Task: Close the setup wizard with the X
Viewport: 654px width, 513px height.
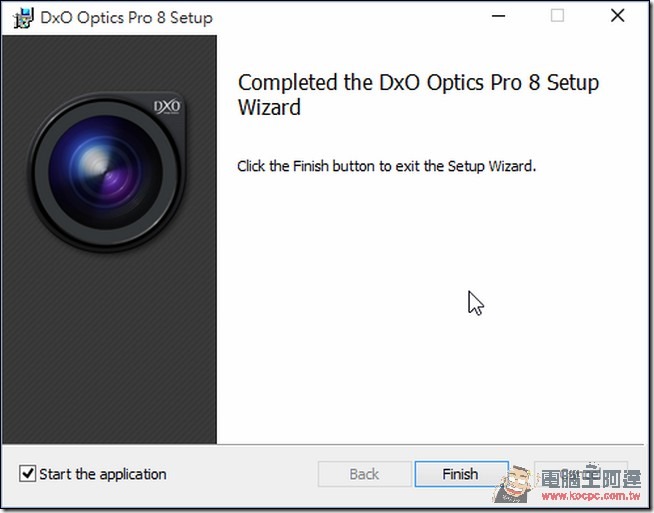Action: point(617,16)
